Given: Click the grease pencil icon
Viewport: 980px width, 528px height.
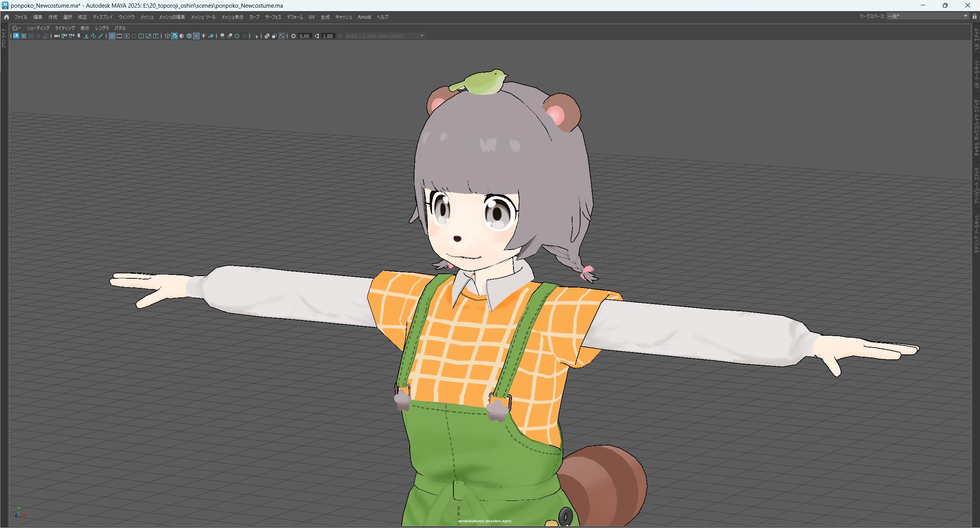Looking at the screenshot, I should 101,36.
